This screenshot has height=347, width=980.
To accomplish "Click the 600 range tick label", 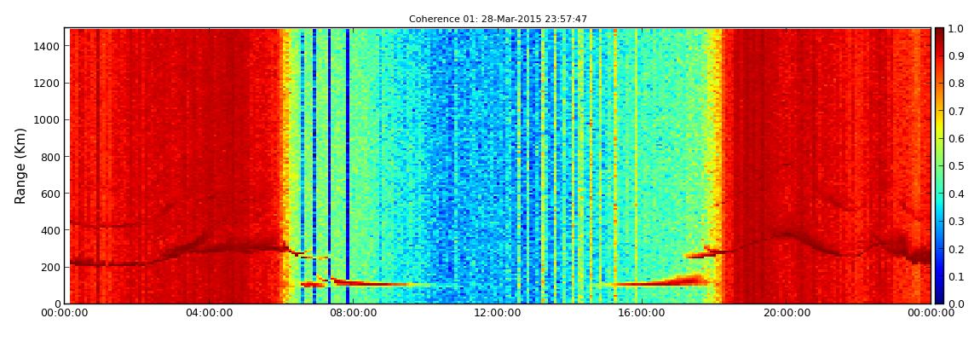I will (x=50, y=194).
